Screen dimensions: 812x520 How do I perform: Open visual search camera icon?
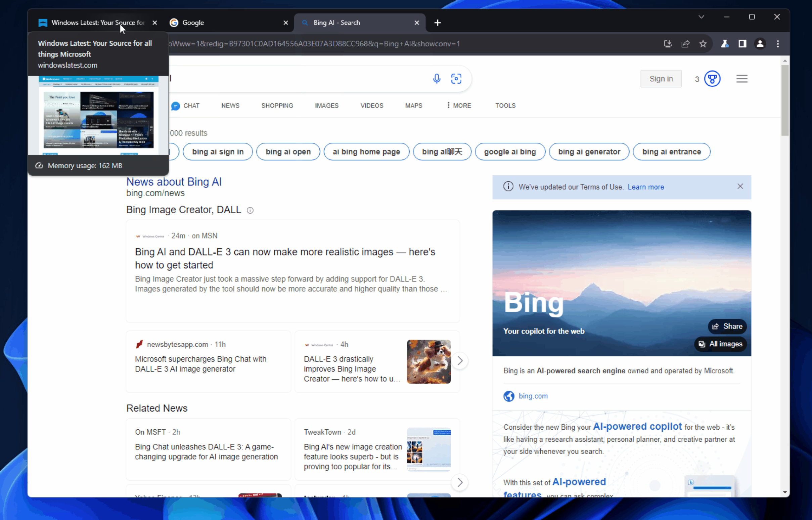click(x=456, y=79)
